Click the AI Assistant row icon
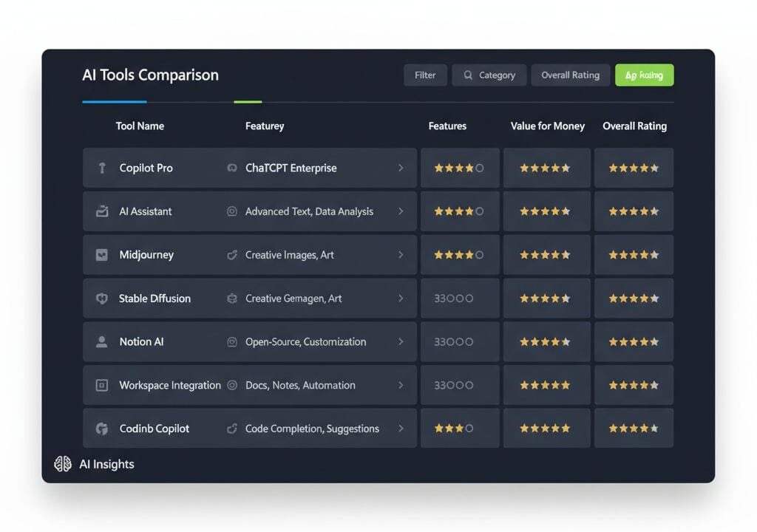Viewport: 757px width, 532px height. tap(102, 211)
